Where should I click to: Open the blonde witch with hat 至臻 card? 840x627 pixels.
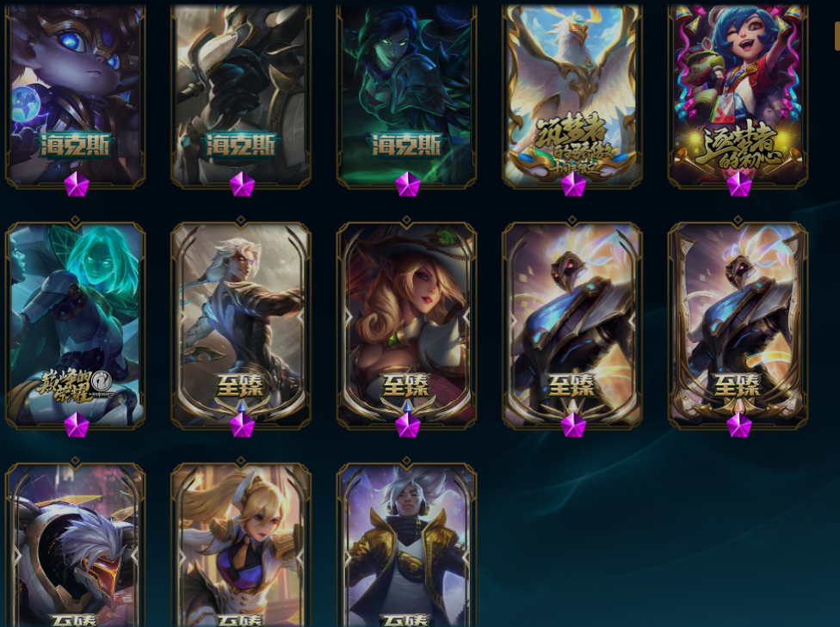coord(406,325)
